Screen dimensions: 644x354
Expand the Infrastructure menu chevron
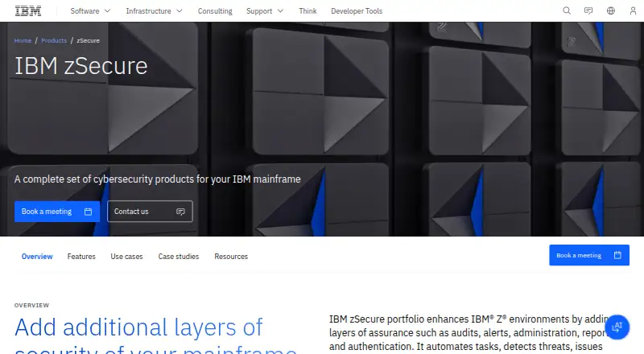pos(179,11)
